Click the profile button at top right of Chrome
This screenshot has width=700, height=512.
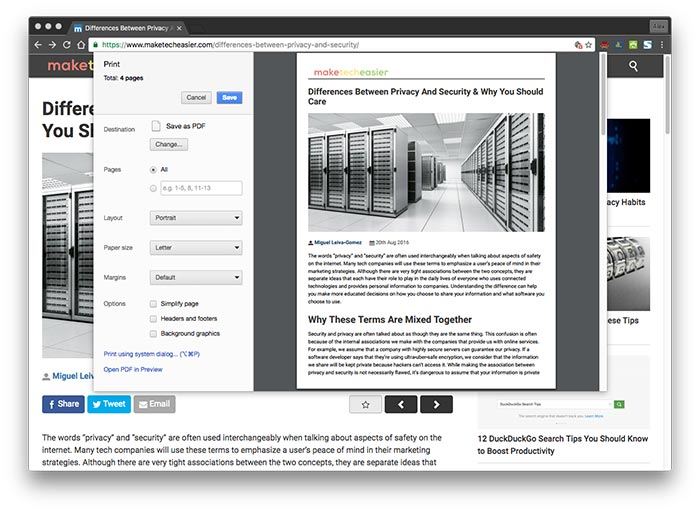(658, 27)
